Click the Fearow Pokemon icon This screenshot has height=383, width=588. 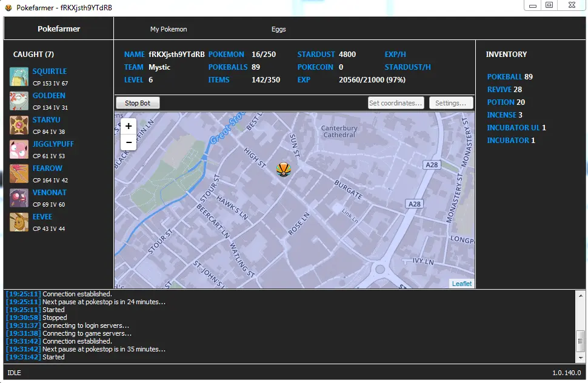click(x=19, y=174)
